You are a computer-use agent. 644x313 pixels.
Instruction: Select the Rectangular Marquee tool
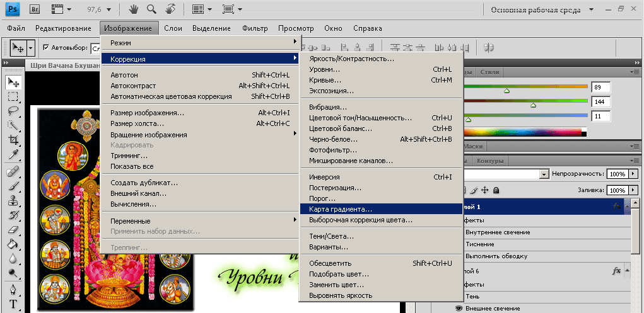(x=13, y=96)
